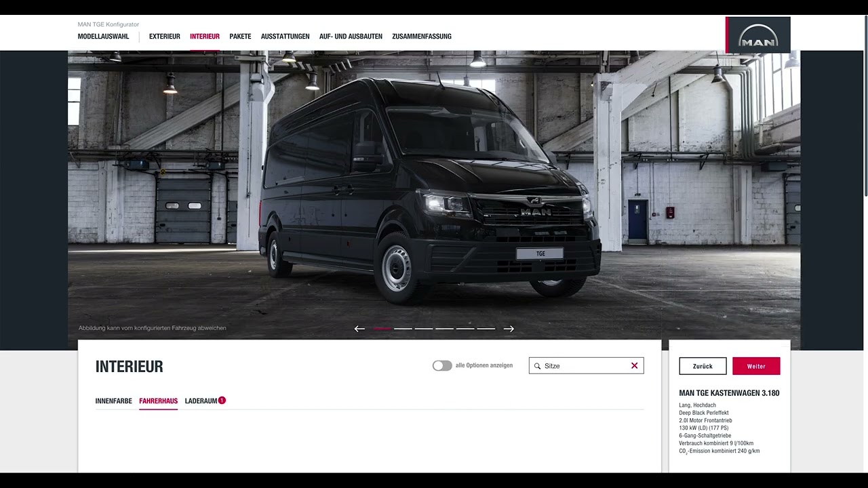The image size is (868, 488).
Task: Click the MAN logo
Action: click(x=758, y=35)
